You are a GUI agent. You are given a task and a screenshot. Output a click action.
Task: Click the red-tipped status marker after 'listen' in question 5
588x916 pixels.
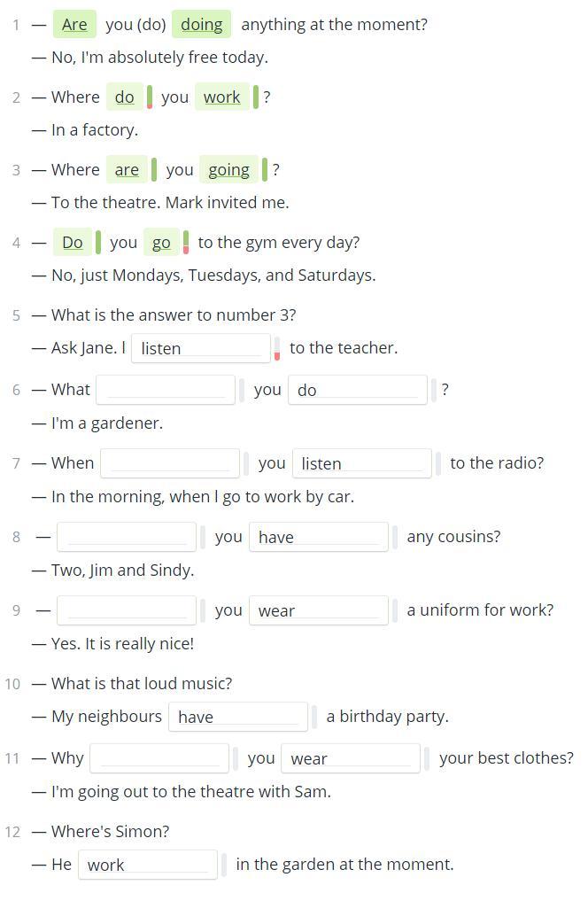(x=277, y=348)
